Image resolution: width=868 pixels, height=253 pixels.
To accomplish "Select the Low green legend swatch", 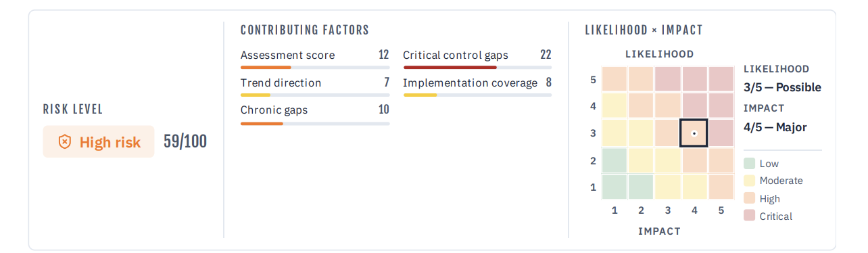I will 750,163.
